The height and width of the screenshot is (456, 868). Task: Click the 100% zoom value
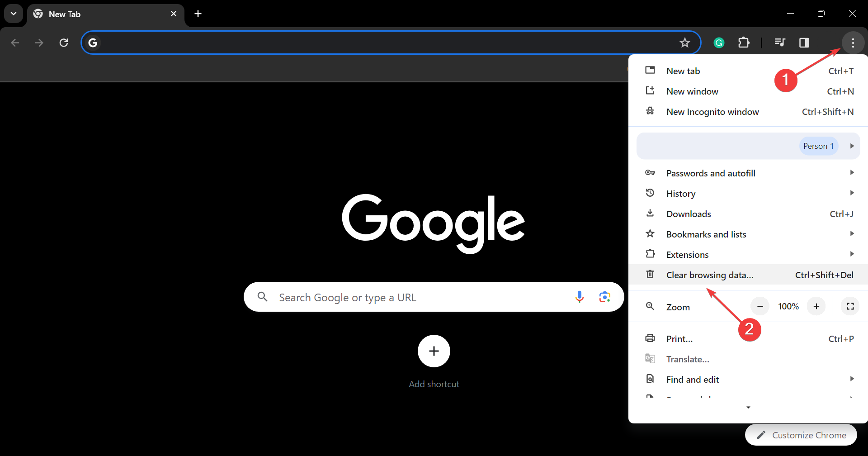(788, 306)
